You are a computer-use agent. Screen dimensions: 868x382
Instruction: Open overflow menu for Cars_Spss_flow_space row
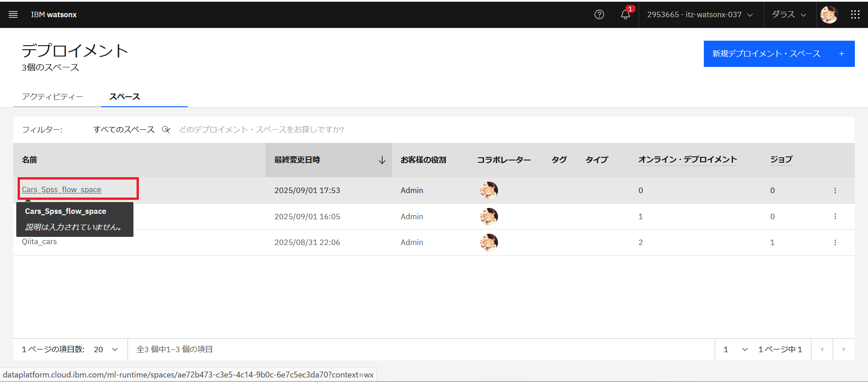tap(835, 190)
